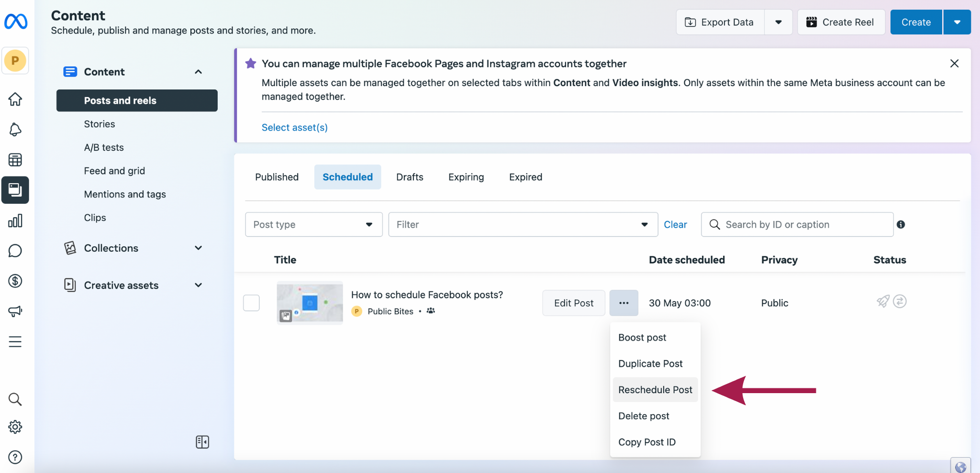Click the Search by ID or caption field
Image resolution: width=980 pixels, height=473 pixels.
pyautogui.click(x=804, y=224)
